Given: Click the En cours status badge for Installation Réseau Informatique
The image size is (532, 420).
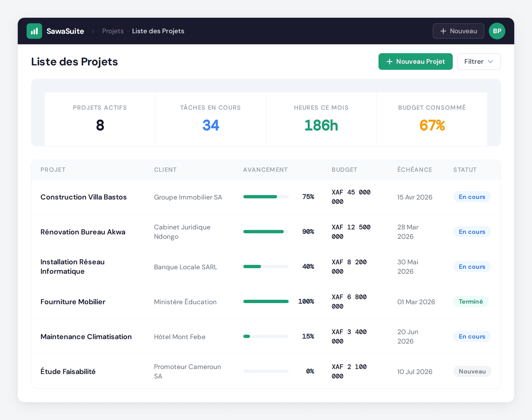Looking at the screenshot, I should pos(472,267).
